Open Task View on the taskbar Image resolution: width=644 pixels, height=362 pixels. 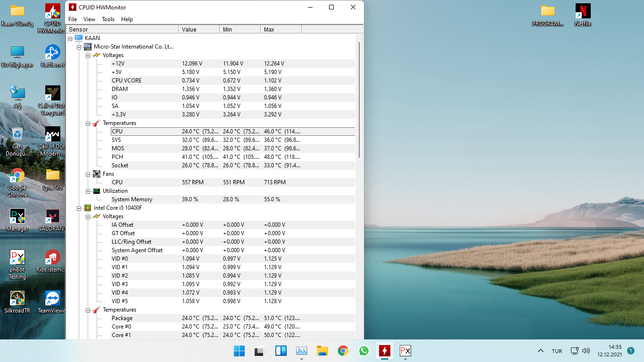coord(260,351)
